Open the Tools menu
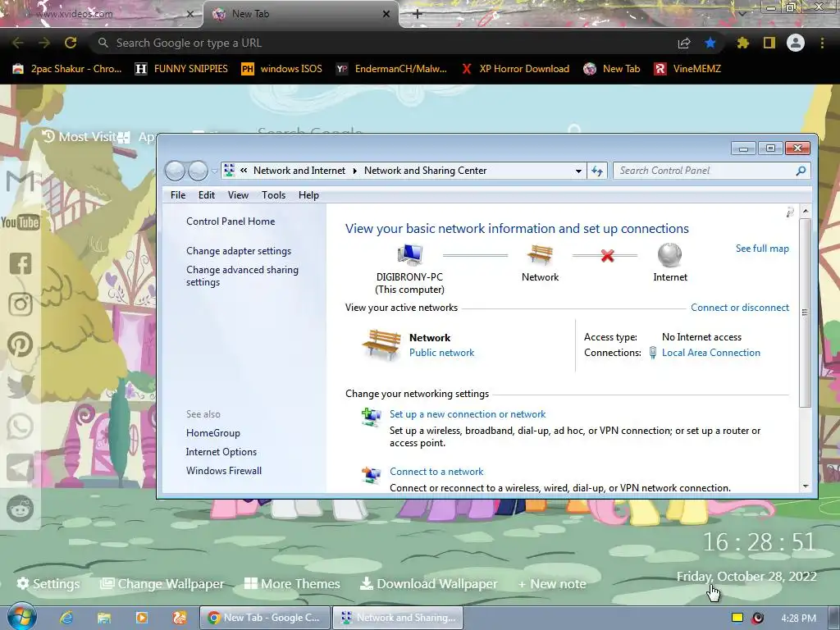Screen dimensions: 840x630 tap(273, 195)
